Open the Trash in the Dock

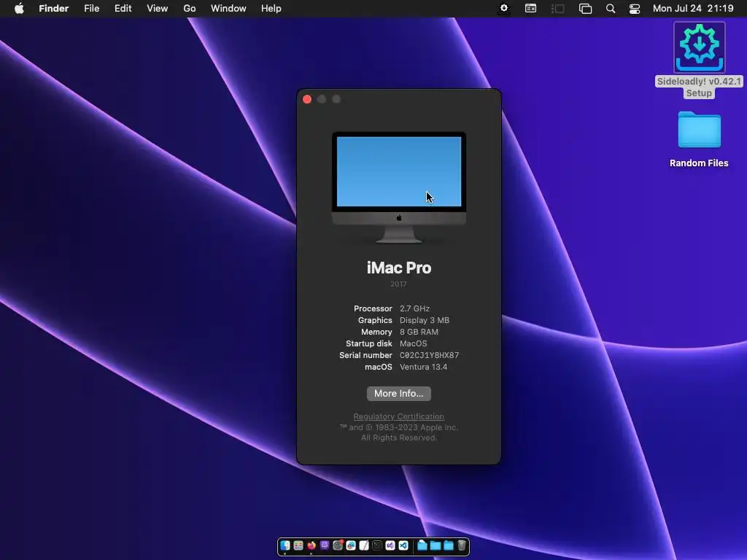click(462, 545)
